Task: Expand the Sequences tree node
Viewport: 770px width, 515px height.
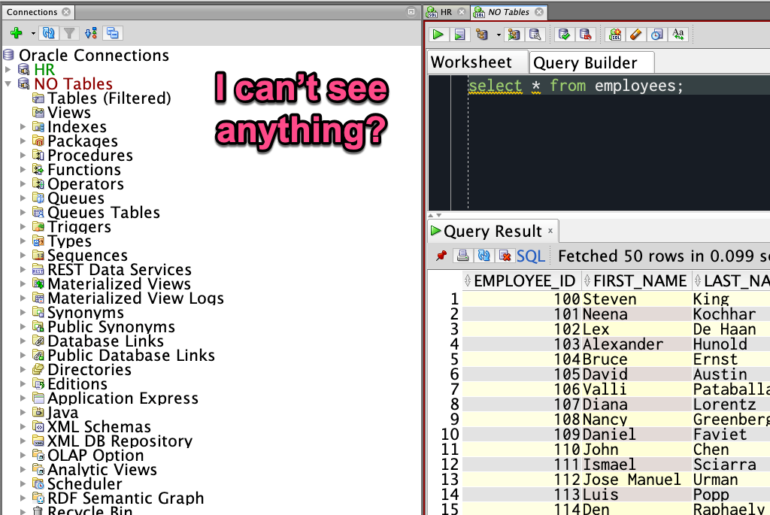Action: [23, 255]
